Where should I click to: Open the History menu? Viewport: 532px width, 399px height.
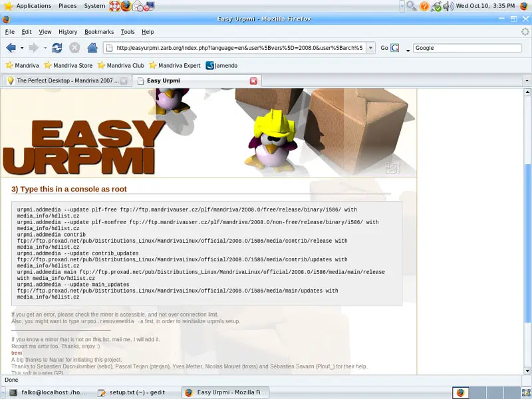[x=68, y=32]
